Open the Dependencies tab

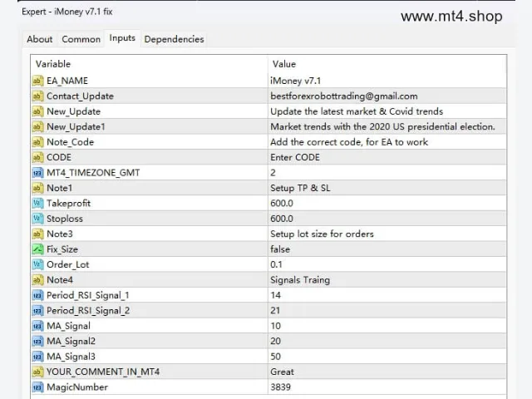174,39
